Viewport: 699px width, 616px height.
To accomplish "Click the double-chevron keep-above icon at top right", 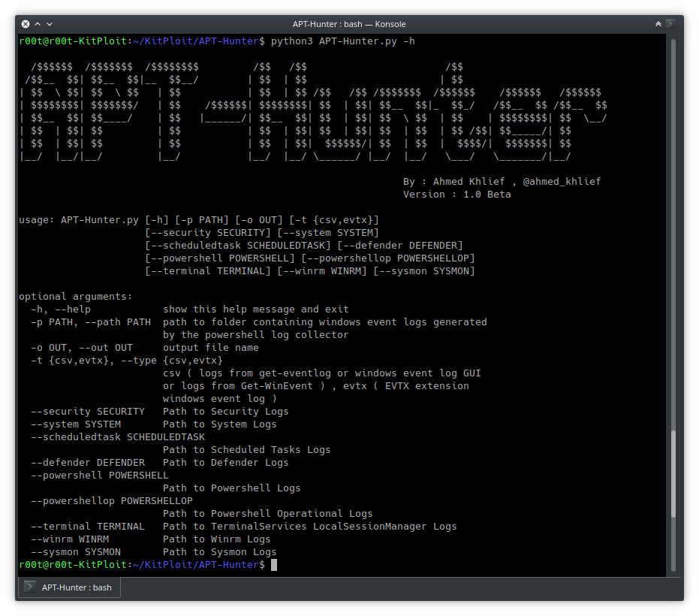I will click(658, 23).
